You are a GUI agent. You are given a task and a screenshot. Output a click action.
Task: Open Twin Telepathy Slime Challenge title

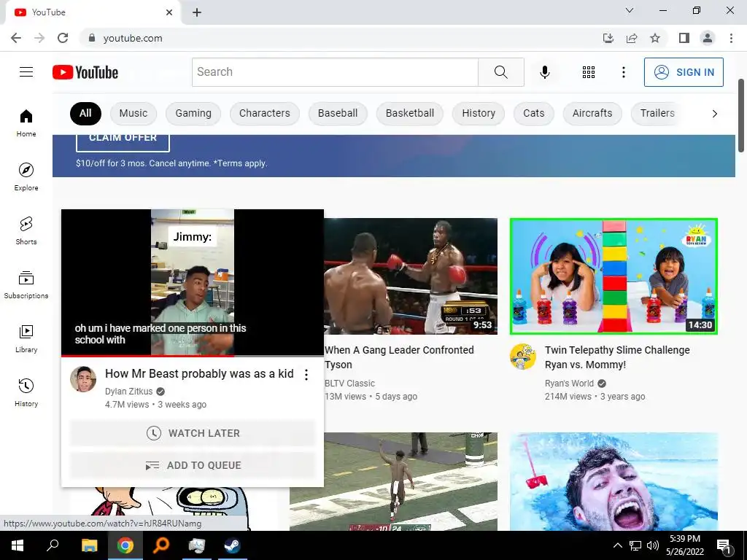tap(617, 357)
